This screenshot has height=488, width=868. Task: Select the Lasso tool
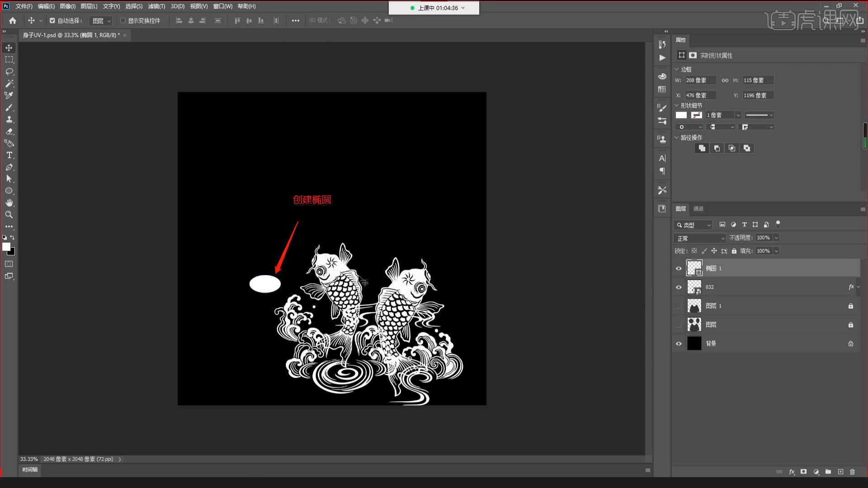[9, 72]
